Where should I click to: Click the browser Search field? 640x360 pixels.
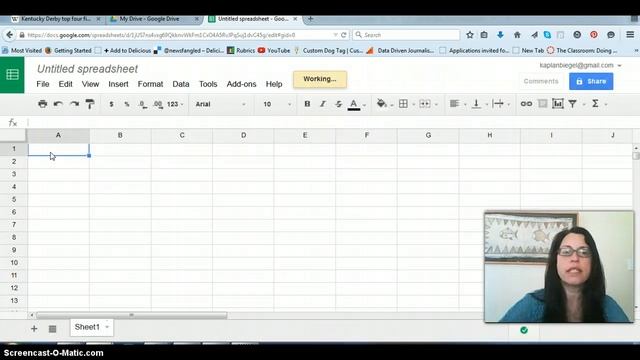tap(407, 35)
